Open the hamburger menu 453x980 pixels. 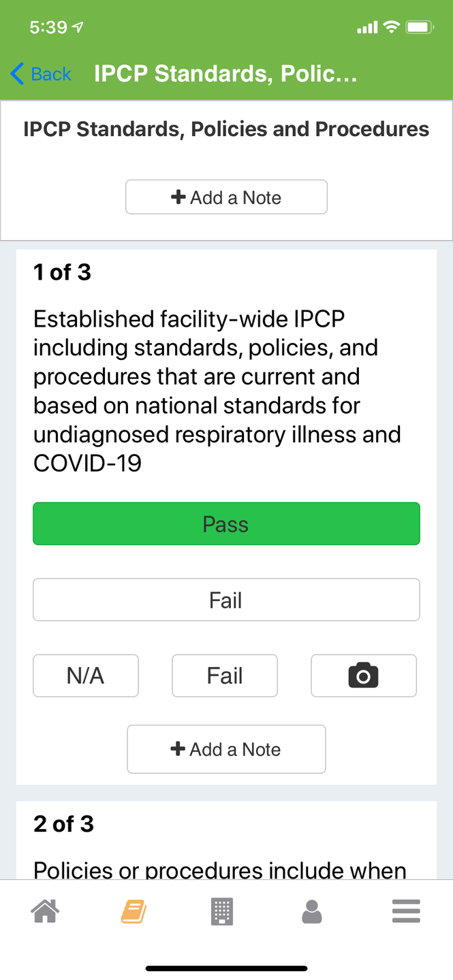[406, 911]
